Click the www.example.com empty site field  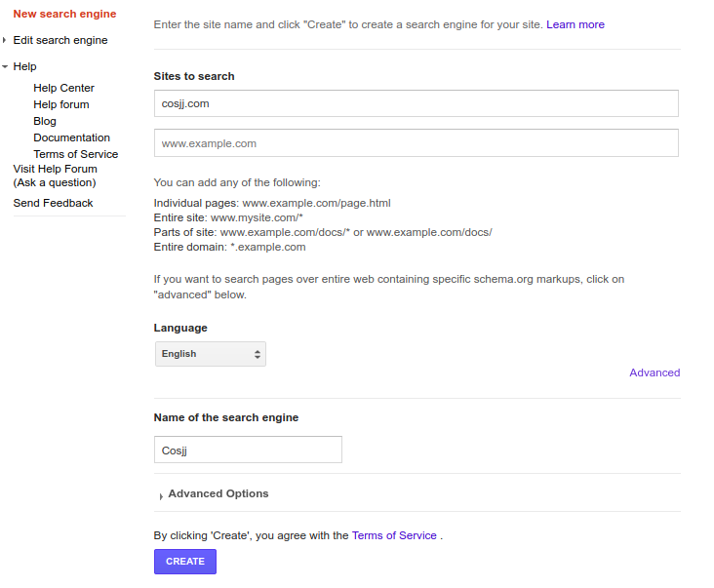click(416, 143)
